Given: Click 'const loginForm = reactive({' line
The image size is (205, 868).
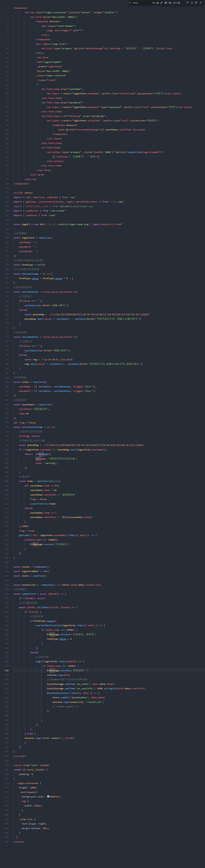Looking at the screenshot, I should click(x=33, y=238).
